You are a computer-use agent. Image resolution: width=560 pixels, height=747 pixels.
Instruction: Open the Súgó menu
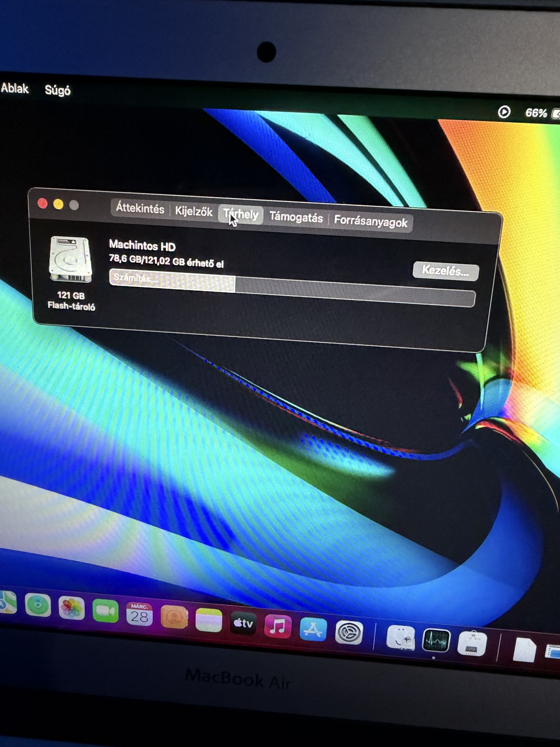click(x=58, y=90)
